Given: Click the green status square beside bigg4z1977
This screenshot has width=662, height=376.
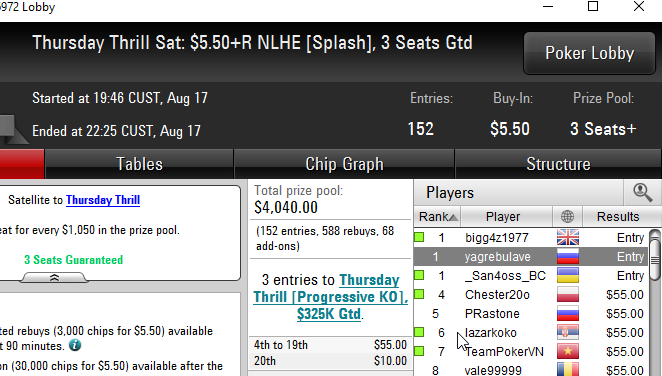Looking at the screenshot, I should pos(419,237).
